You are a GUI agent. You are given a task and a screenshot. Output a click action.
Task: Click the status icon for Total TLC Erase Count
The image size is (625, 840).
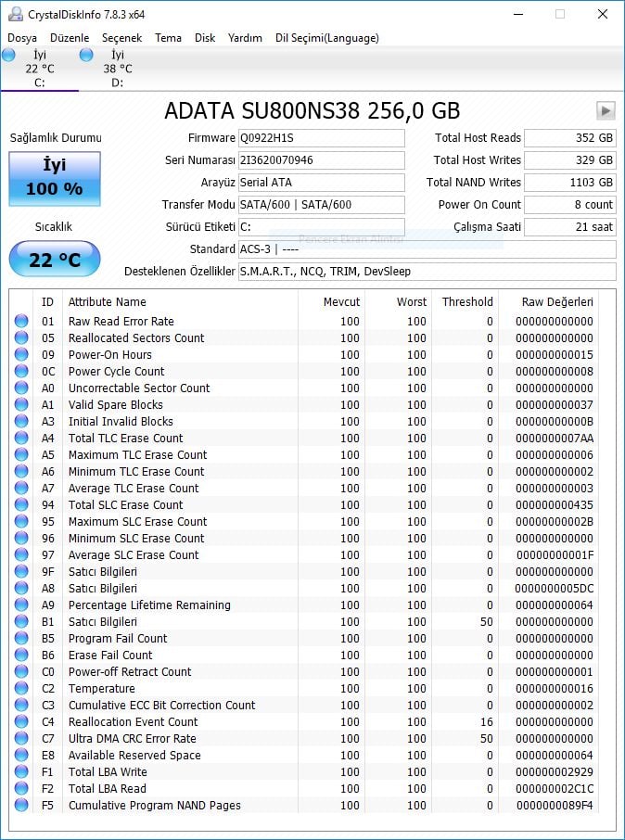tap(21, 438)
